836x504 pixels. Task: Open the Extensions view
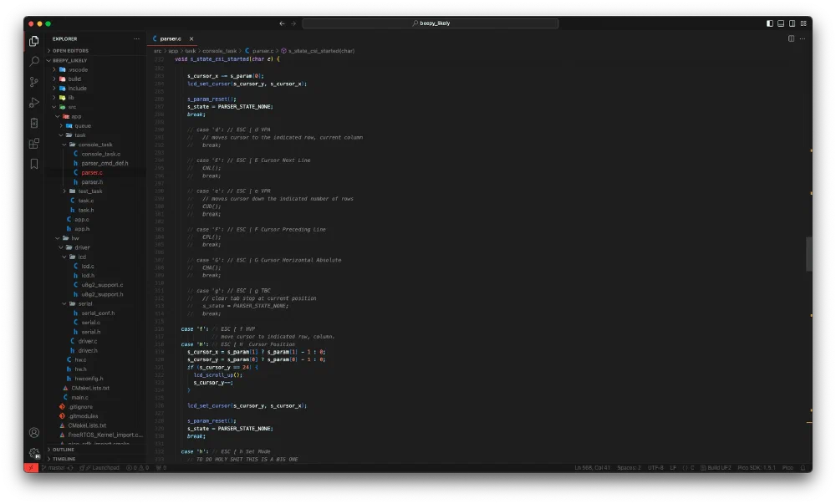(x=34, y=143)
